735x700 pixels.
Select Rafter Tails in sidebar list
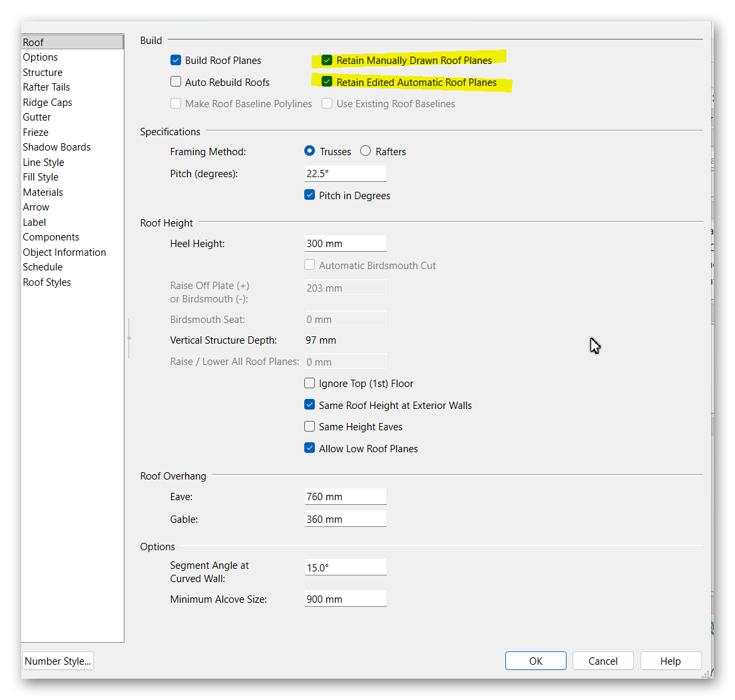pyautogui.click(x=46, y=87)
